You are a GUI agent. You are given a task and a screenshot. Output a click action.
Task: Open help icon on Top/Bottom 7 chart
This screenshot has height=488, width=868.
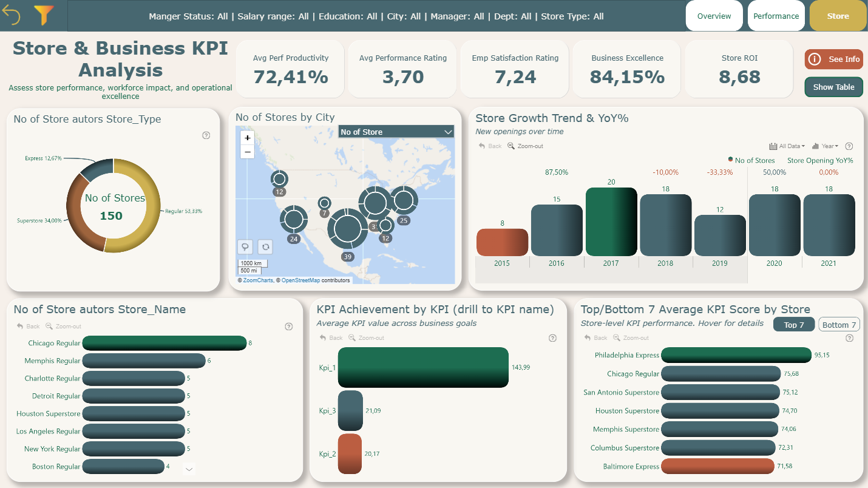(849, 338)
